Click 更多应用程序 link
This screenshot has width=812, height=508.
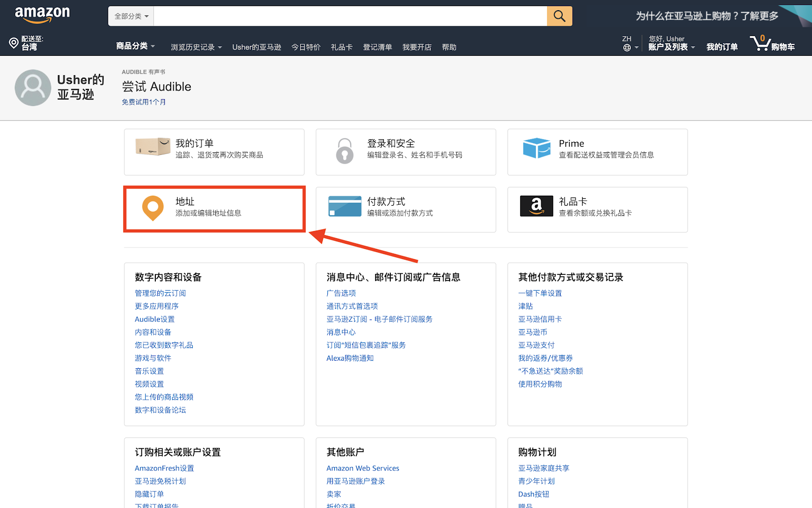tap(157, 306)
